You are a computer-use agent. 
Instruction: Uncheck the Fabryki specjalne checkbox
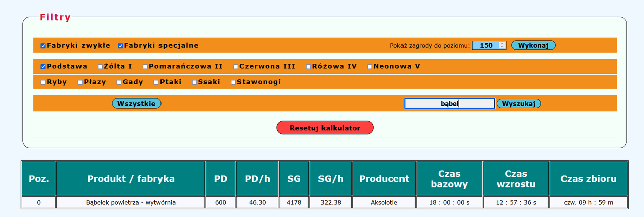(x=120, y=46)
